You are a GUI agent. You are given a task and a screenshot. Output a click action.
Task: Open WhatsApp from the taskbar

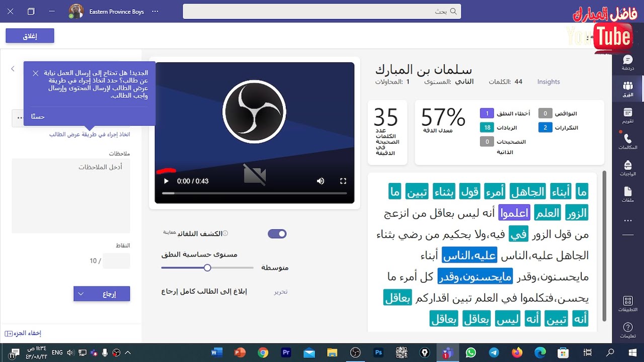click(x=470, y=352)
